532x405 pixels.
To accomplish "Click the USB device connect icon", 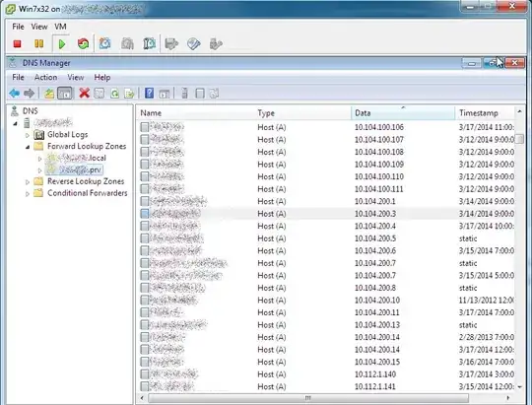I will pos(216,43).
